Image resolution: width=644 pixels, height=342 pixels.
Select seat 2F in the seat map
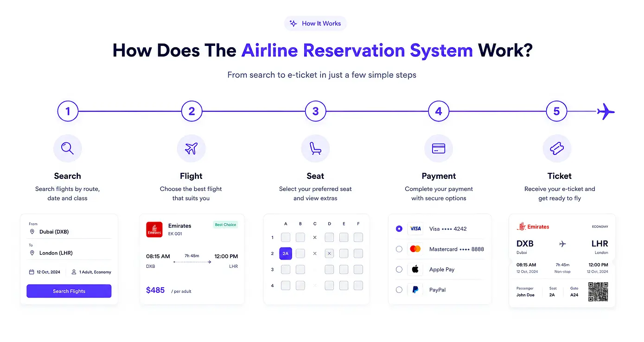(358, 253)
